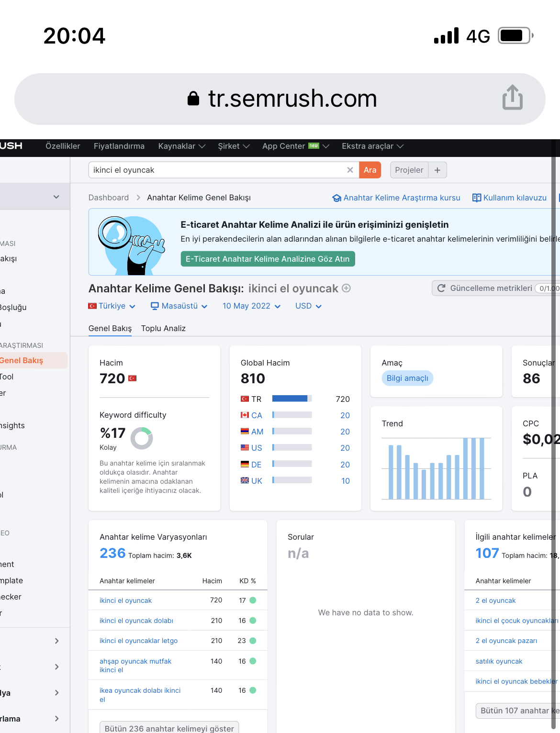Open the Türkiye country dropdown

tap(112, 306)
